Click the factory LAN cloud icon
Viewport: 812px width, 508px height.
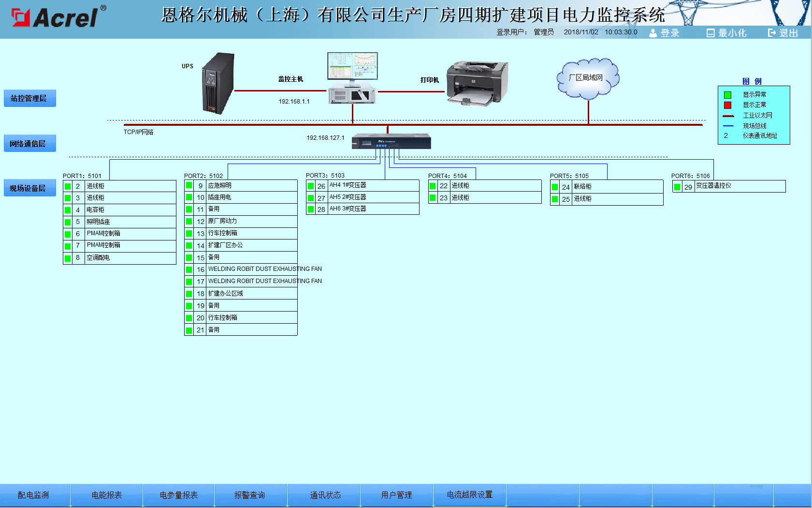pyautogui.click(x=587, y=78)
